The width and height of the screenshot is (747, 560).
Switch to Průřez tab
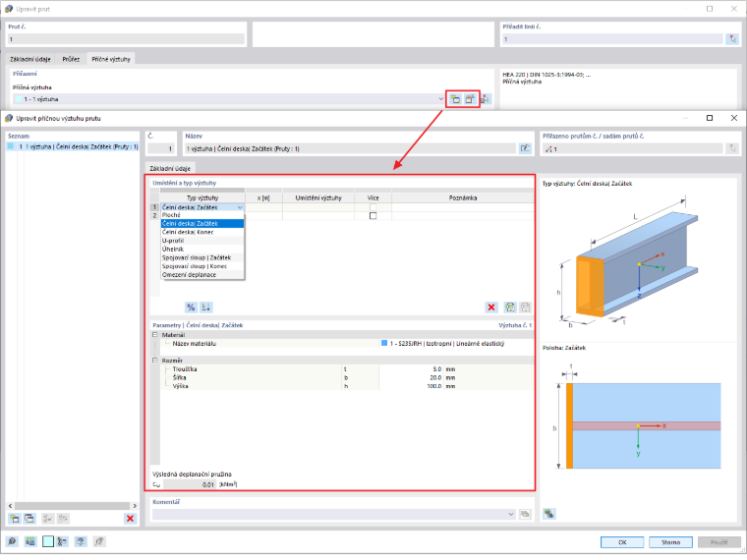tap(71, 59)
